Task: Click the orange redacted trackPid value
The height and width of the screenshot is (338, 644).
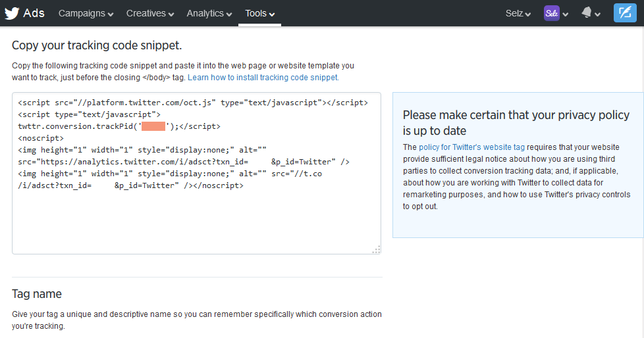Action: [153, 126]
